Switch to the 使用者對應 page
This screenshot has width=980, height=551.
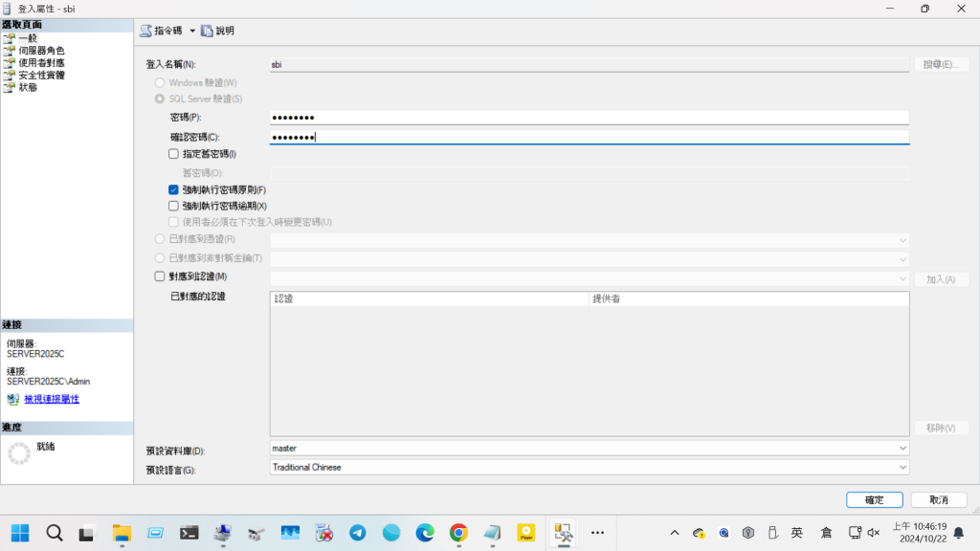(41, 62)
